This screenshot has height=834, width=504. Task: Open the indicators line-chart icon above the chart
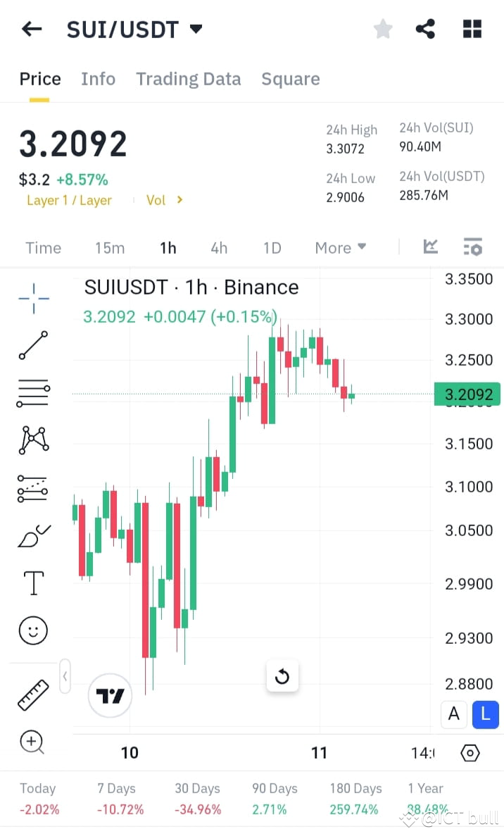[x=430, y=247]
